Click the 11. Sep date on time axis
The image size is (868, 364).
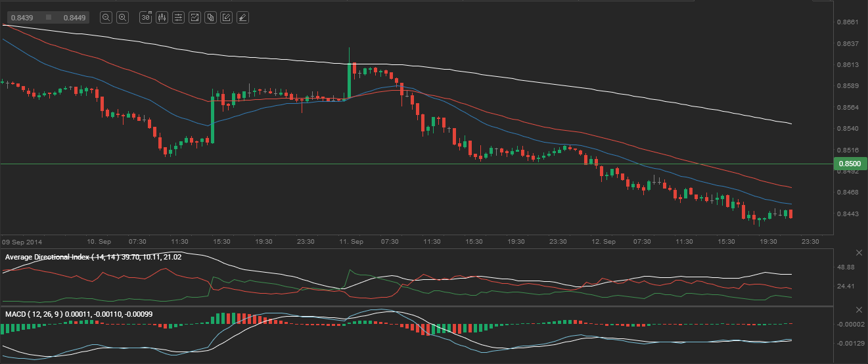tap(352, 242)
